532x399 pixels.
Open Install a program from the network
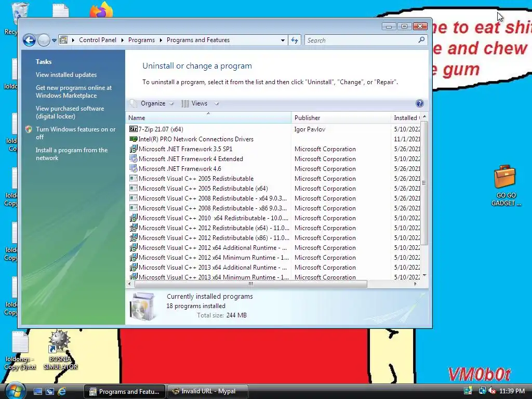72,154
